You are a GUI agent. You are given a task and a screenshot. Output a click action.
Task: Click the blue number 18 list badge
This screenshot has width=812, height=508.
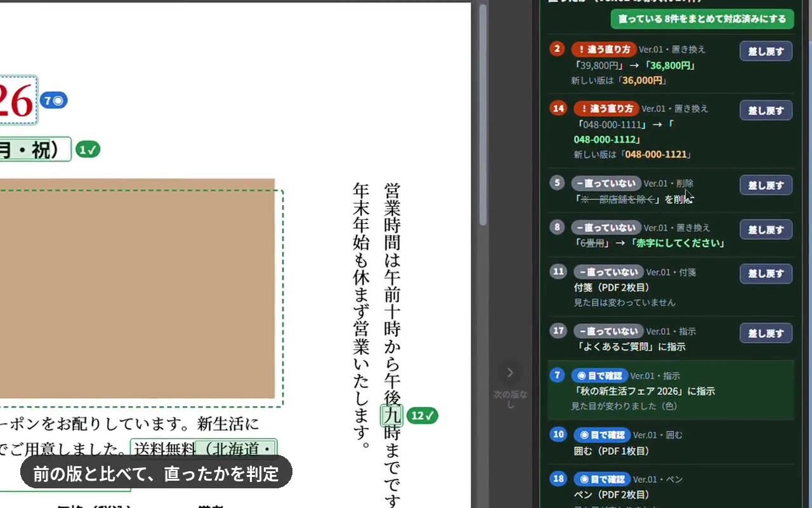click(x=558, y=478)
